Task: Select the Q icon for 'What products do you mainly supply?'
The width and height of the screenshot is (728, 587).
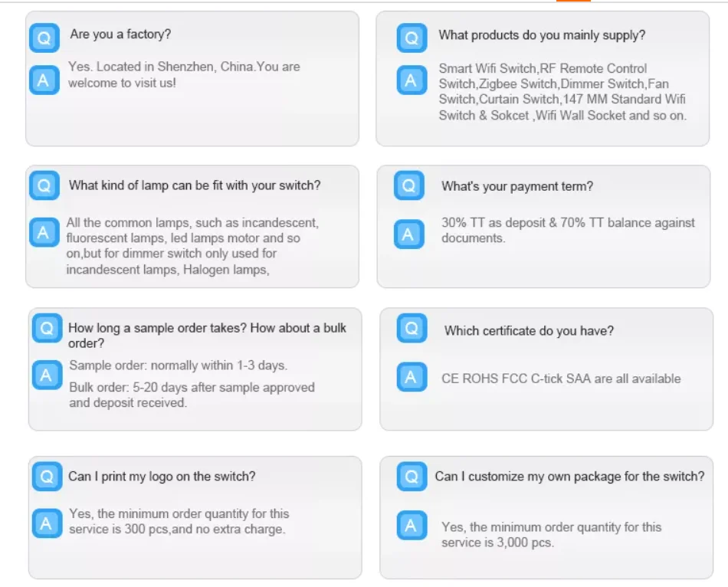Action: click(412, 38)
